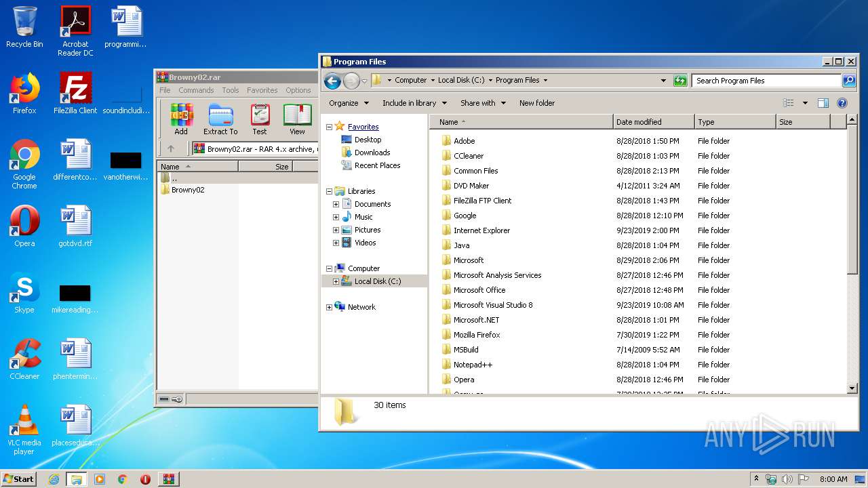Open Skype desktop shortcut

click(24, 293)
